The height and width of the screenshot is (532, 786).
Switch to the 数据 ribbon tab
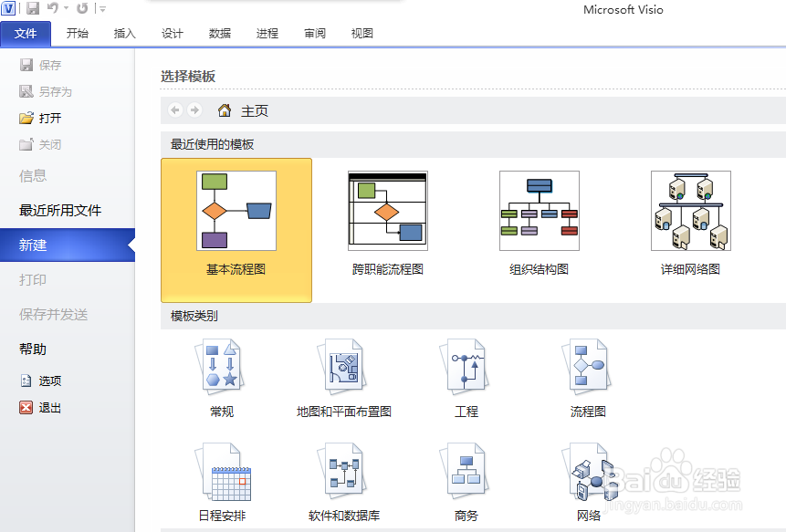(220, 34)
